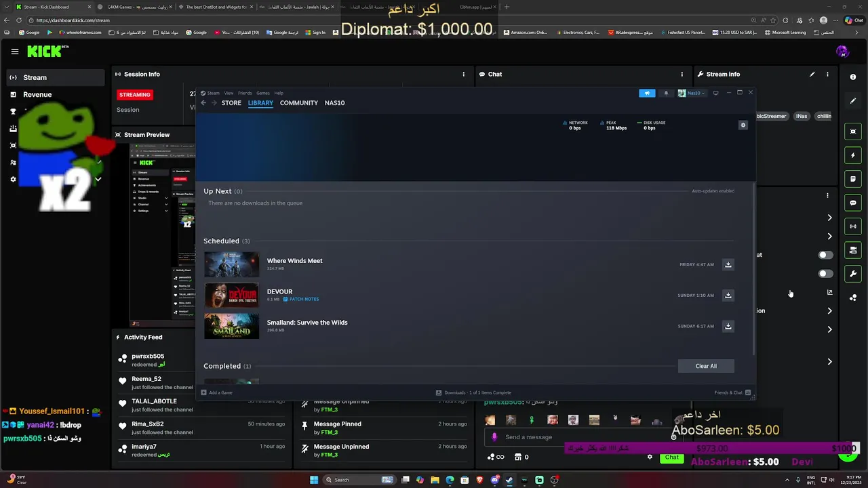Screen dimensions: 868x488
Task: Download Smalland update now
Action: (x=728, y=326)
